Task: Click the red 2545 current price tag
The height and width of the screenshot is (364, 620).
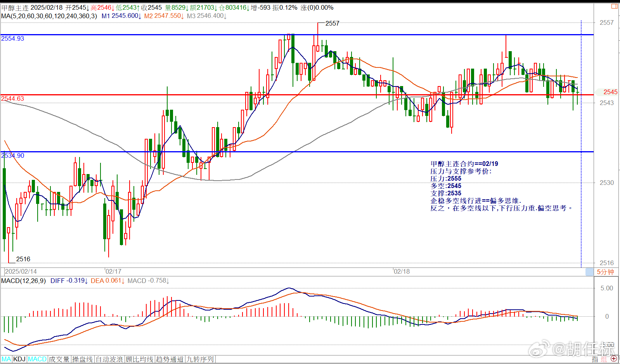Action: [x=610, y=92]
